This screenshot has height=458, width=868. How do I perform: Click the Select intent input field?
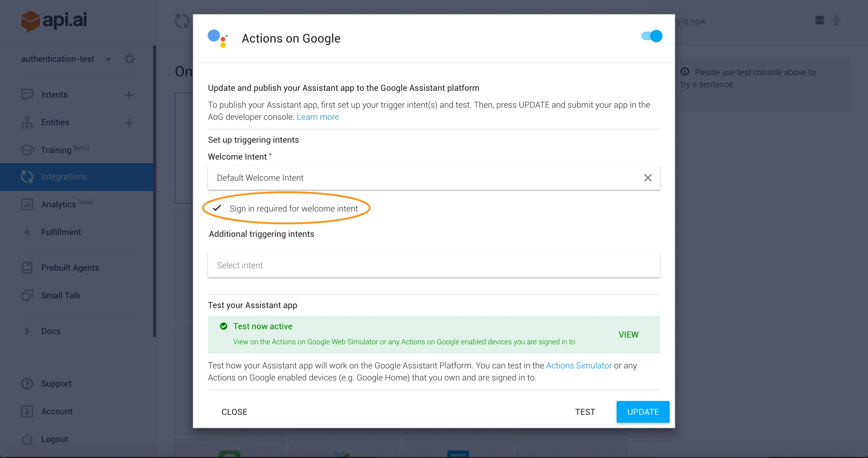pyautogui.click(x=434, y=266)
